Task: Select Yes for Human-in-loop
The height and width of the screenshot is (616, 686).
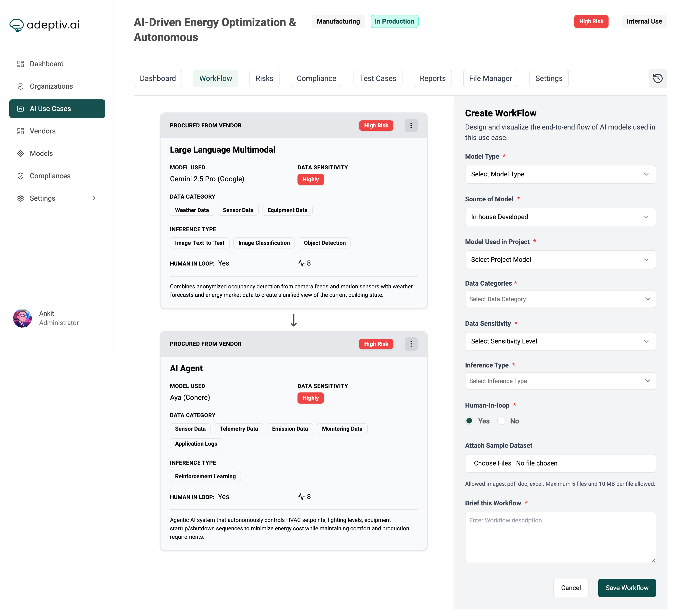Action: pyautogui.click(x=469, y=421)
